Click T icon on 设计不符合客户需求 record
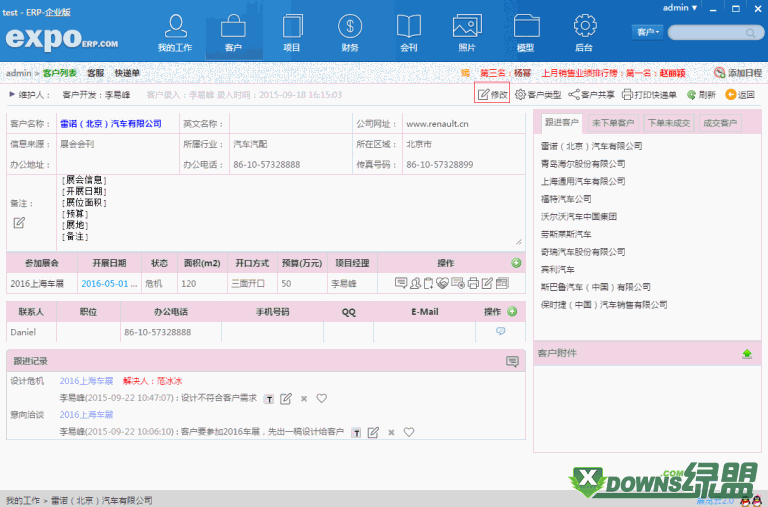 269,399
